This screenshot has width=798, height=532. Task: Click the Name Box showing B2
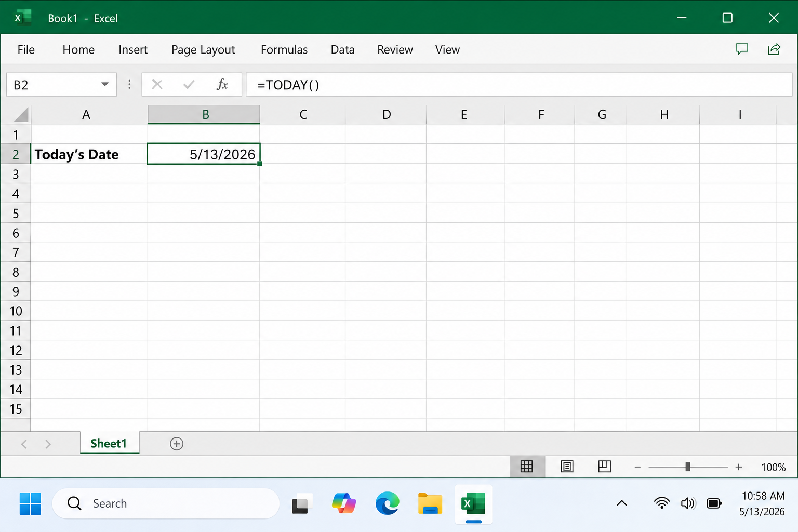click(61, 84)
